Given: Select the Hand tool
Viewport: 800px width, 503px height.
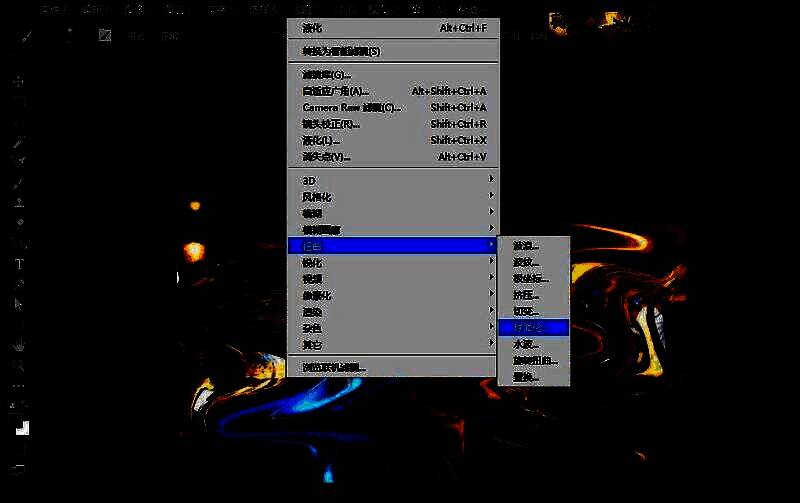Looking at the screenshot, I should (19, 346).
